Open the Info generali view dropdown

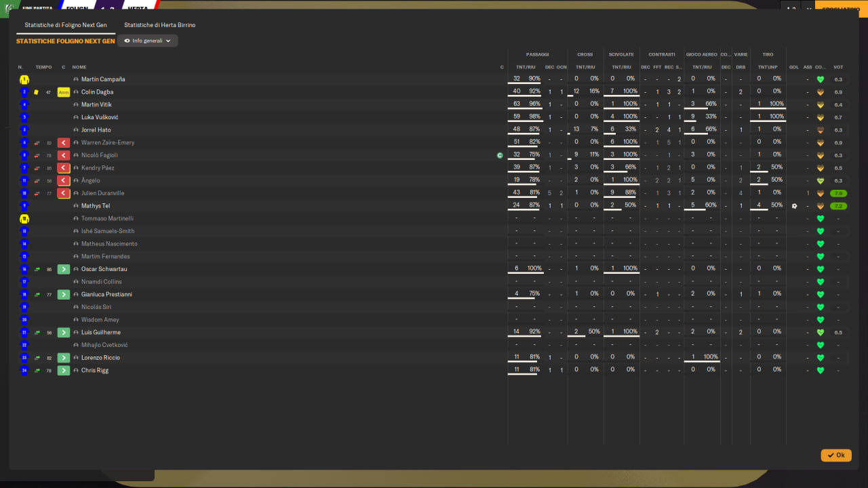tap(148, 41)
